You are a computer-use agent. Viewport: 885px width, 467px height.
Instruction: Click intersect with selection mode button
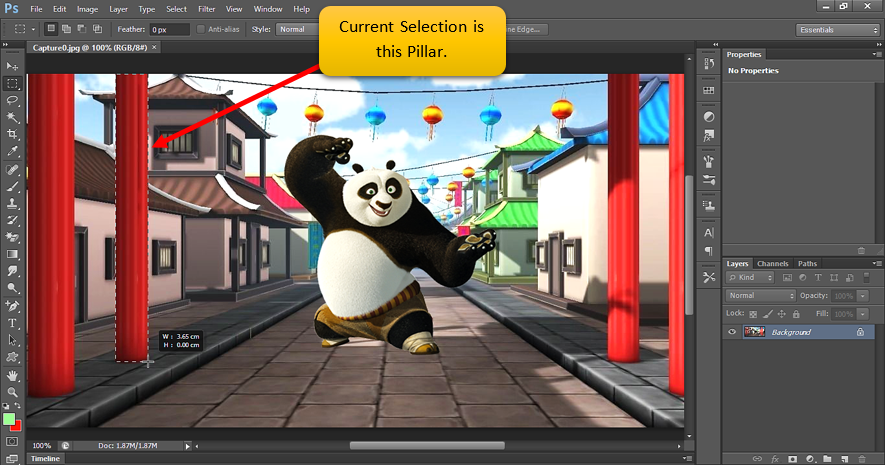[97, 29]
